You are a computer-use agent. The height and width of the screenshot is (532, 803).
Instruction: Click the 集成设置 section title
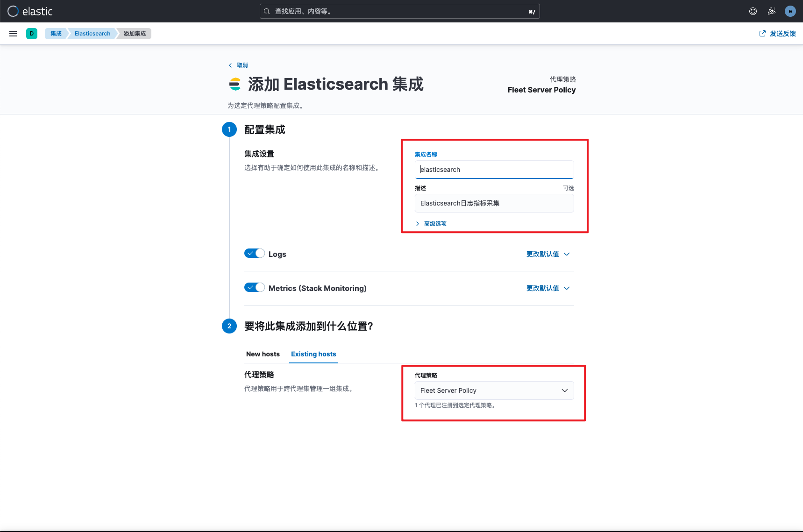tap(259, 154)
